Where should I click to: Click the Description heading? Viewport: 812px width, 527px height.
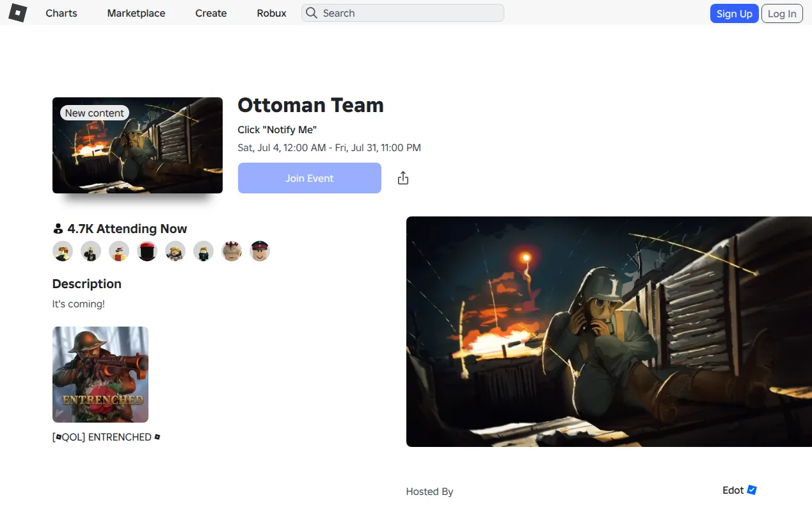point(87,284)
